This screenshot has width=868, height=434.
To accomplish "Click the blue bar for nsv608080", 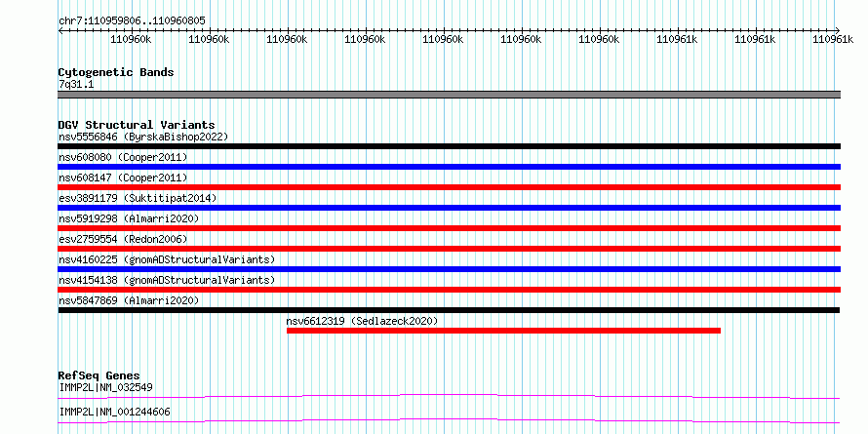I will click(x=449, y=167).
